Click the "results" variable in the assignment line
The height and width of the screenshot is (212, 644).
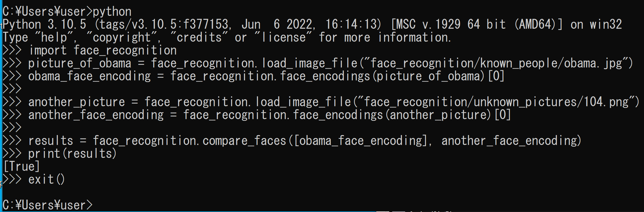pyautogui.click(x=51, y=141)
